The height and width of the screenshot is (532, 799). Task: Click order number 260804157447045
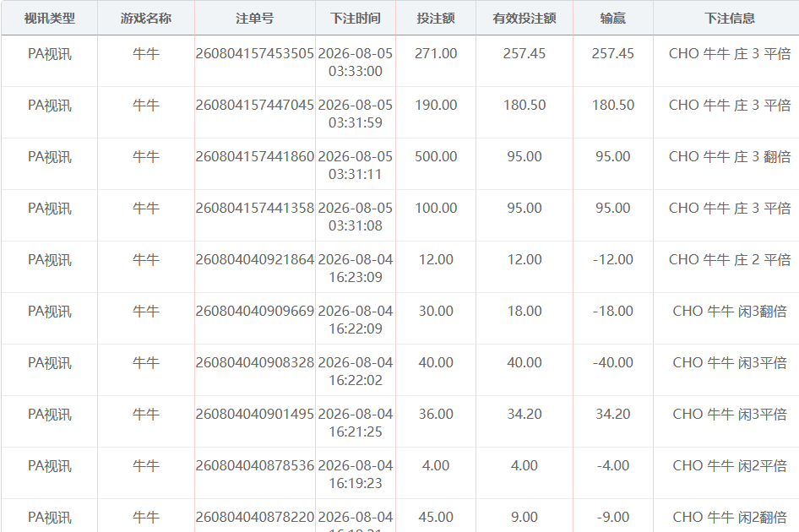(255, 105)
